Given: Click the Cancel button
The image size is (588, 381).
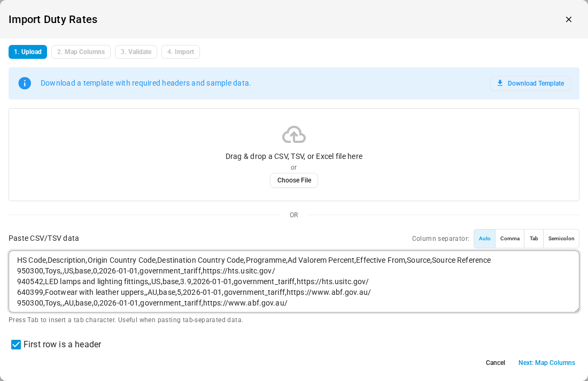Looking at the screenshot, I should point(496,363).
